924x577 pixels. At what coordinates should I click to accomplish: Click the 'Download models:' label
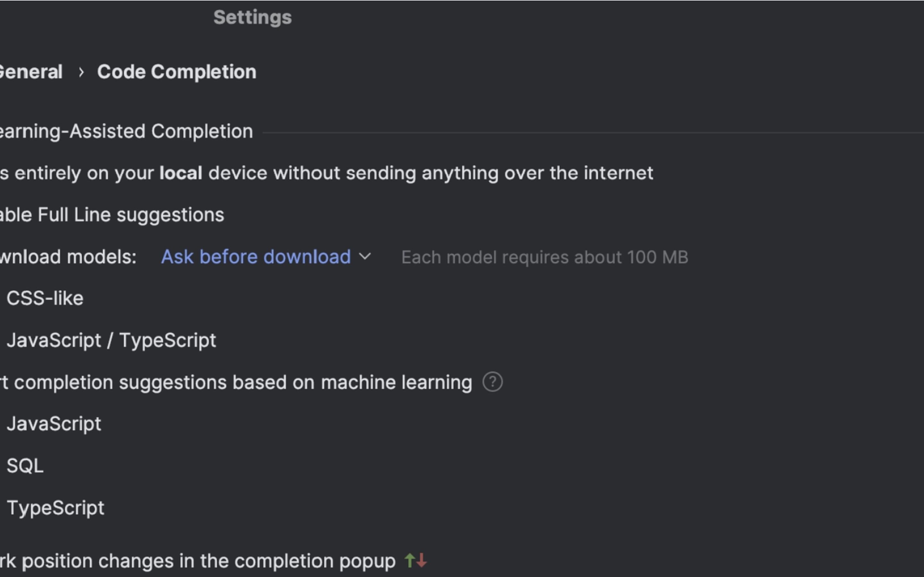click(x=68, y=257)
